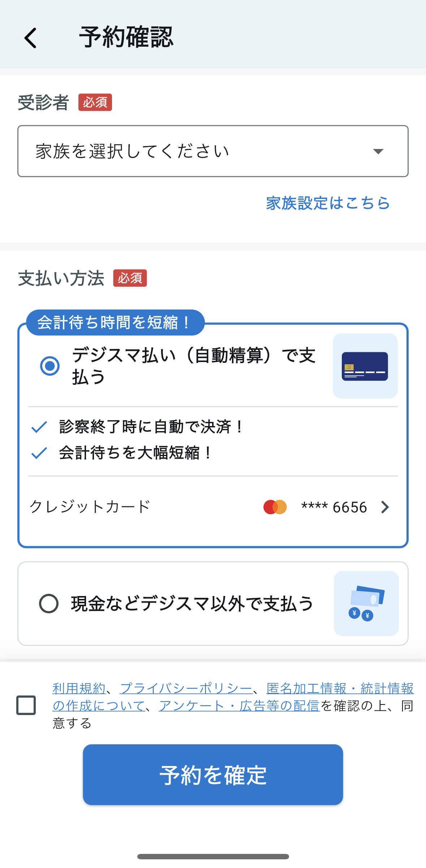This screenshot has width=426, height=868.
Task: Open 家族設定はこちら link
Action: (x=328, y=203)
